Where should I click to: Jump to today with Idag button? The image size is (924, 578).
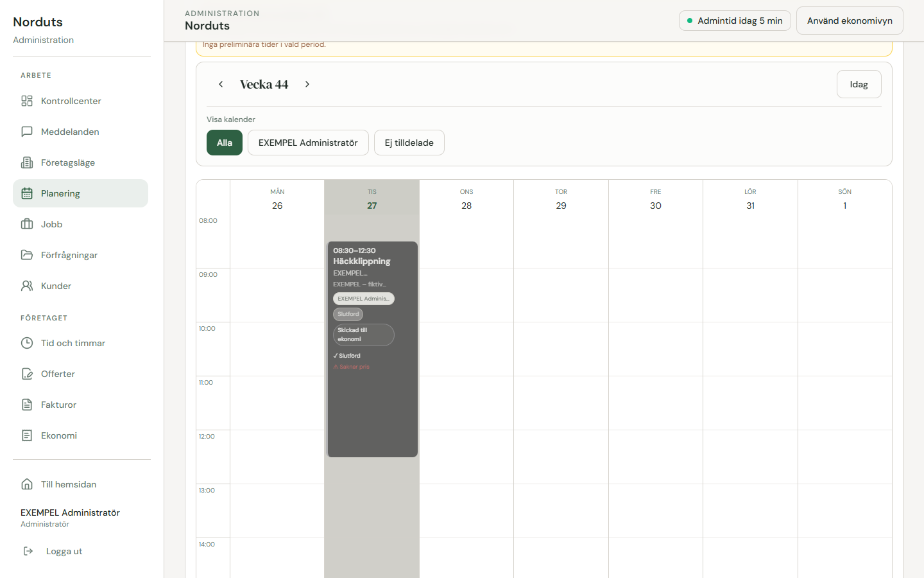coord(859,84)
